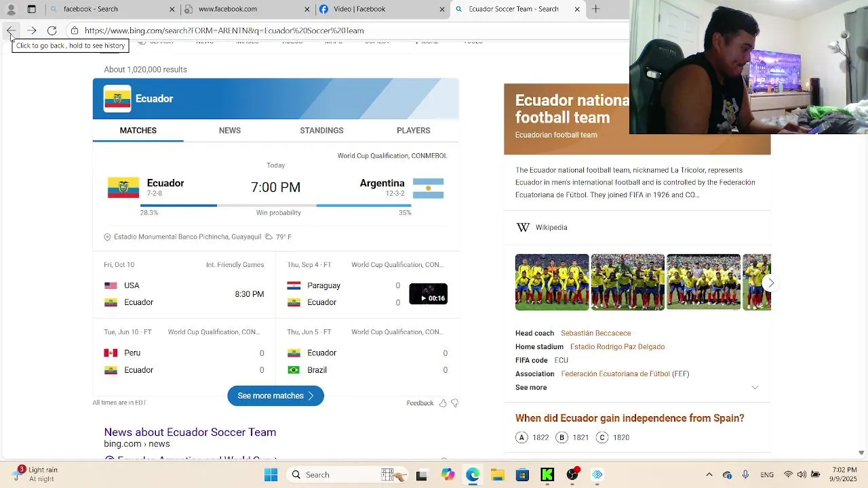The image size is (868, 488).
Task: Select quiz answer B 1821
Action: pos(572,438)
